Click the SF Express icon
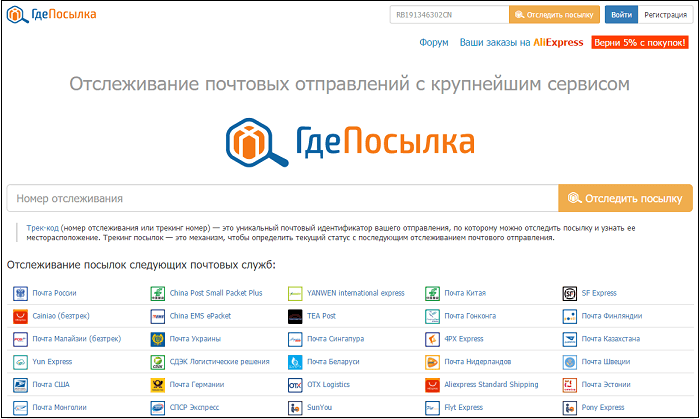 570,293
